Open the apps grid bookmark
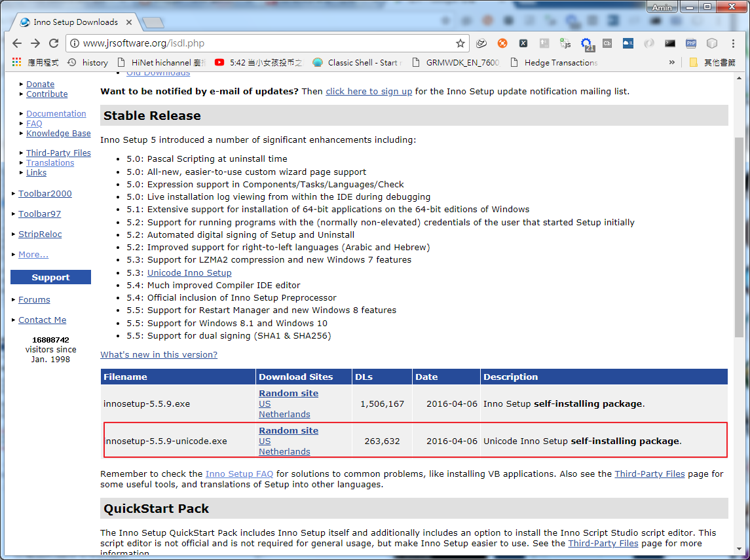 tap(35, 63)
